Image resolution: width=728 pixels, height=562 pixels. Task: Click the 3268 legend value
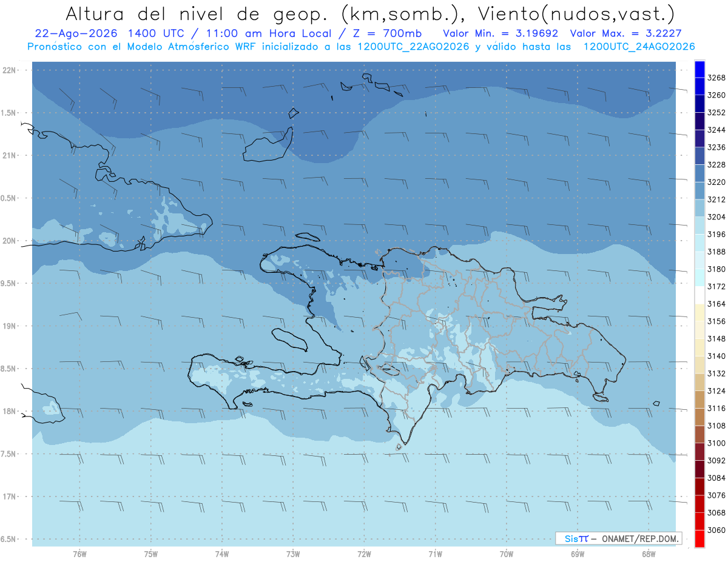716,78
